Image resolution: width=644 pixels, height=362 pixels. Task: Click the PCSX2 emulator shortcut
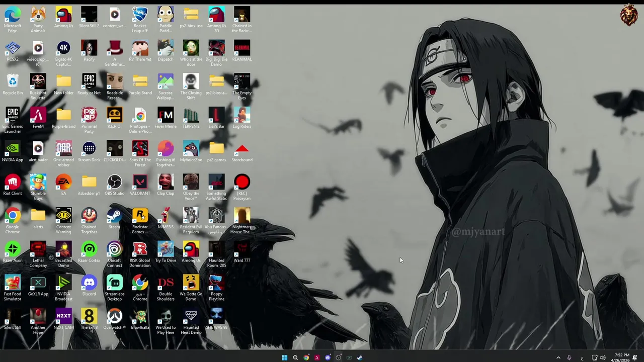(13, 51)
